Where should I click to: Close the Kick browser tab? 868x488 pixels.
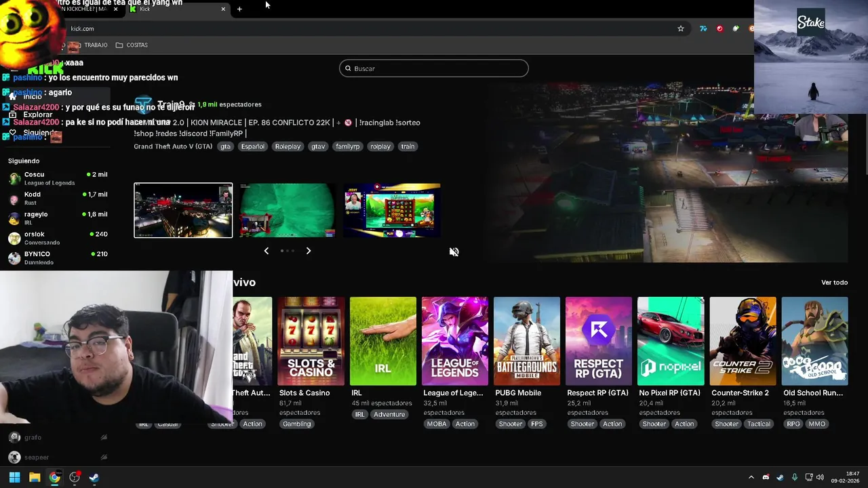pos(223,9)
